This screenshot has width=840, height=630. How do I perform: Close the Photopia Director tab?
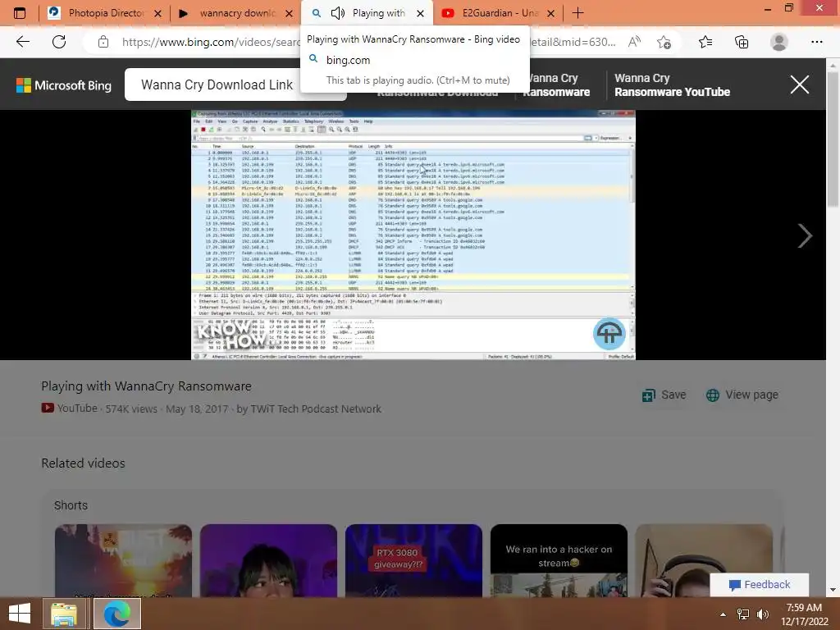pyautogui.click(x=157, y=13)
